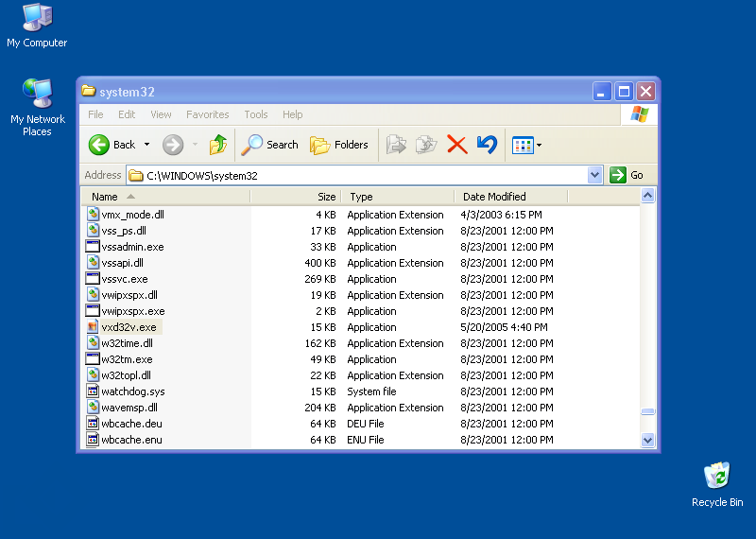Click the System file type text

coord(371,391)
